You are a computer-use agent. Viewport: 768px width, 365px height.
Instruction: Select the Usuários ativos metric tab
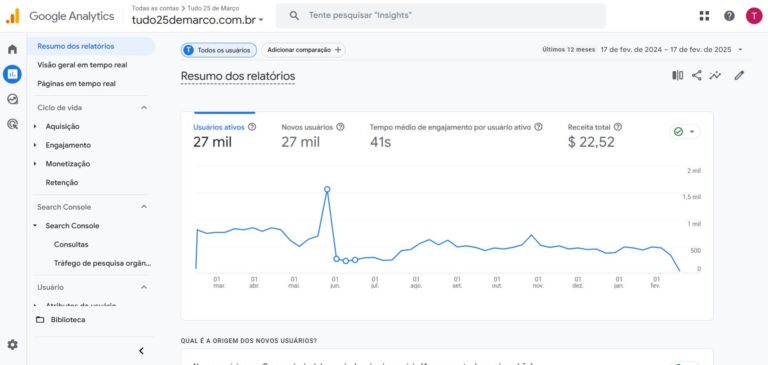pyautogui.click(x=225, y=135)
